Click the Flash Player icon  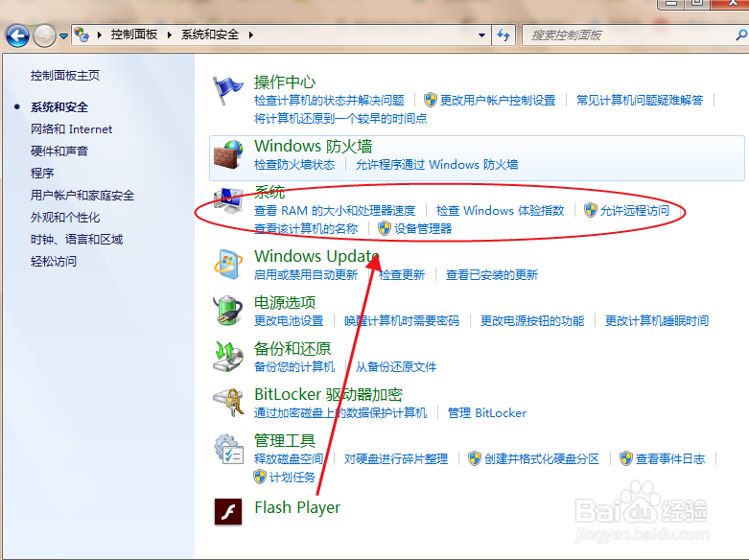click(228, 512)
